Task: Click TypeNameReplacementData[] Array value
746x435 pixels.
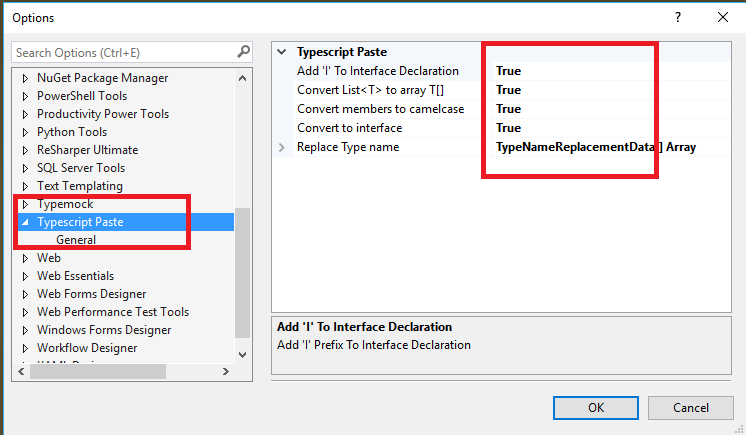Action: pyautogui.click(x=596, y=147)
